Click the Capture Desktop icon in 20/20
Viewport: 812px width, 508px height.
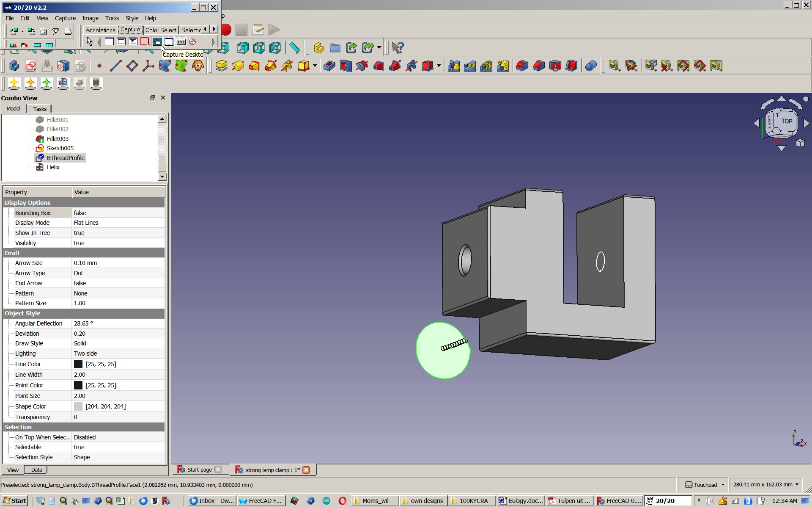click(157, 41)
